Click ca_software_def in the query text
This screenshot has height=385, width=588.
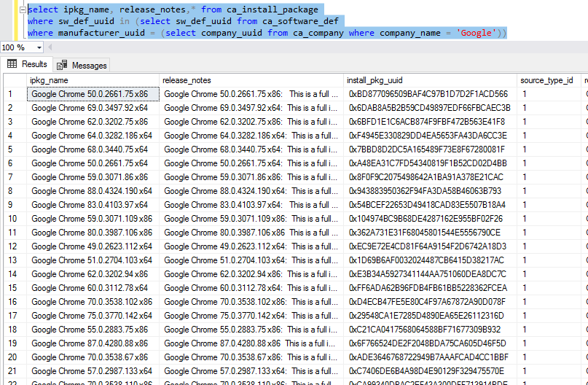300,21
